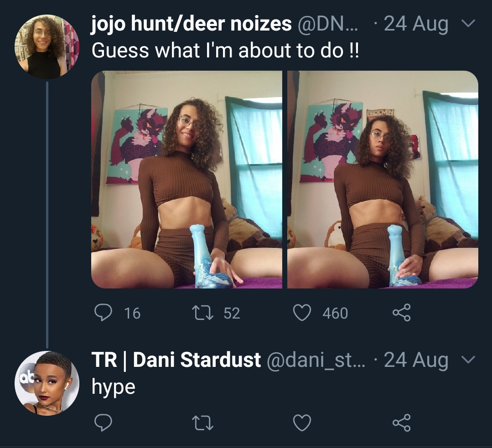Open options chevron on Dani Stardust tweet

[x=468, y=359]
